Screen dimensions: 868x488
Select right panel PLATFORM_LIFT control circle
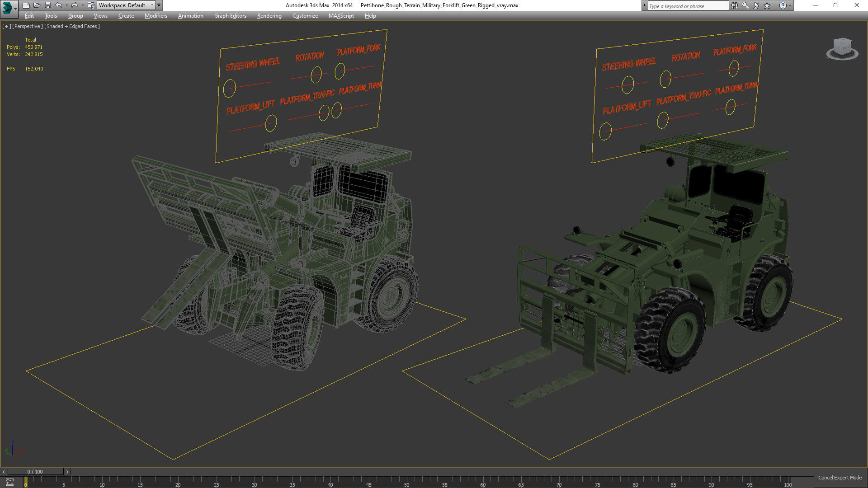click(x=605, y=131)
